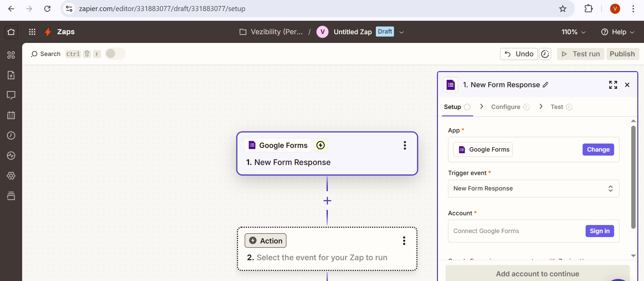Open the settings gear in left sidebar

point(11,176)
